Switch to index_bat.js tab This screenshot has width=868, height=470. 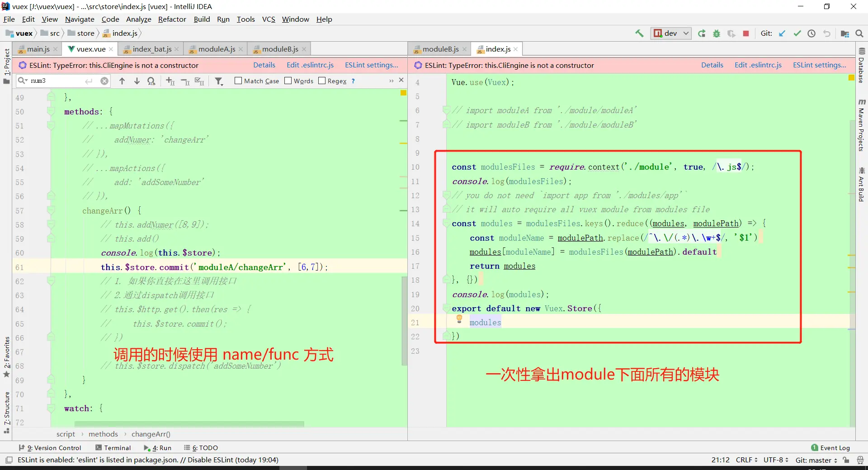pyautogui.click(x=152, y=49)
